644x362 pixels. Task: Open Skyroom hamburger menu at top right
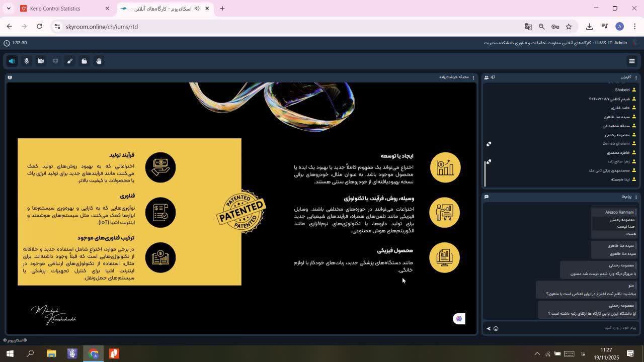(x=632, y=61)
